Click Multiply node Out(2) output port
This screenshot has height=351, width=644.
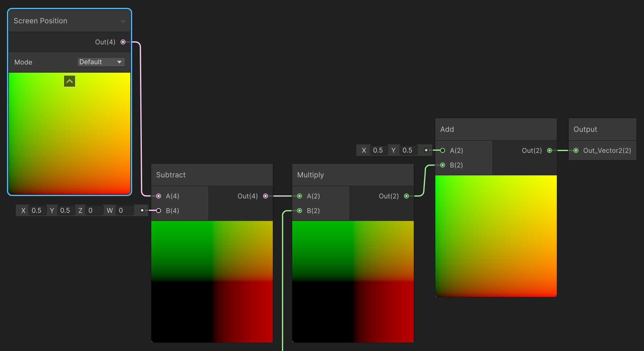[x=406, y=196]
